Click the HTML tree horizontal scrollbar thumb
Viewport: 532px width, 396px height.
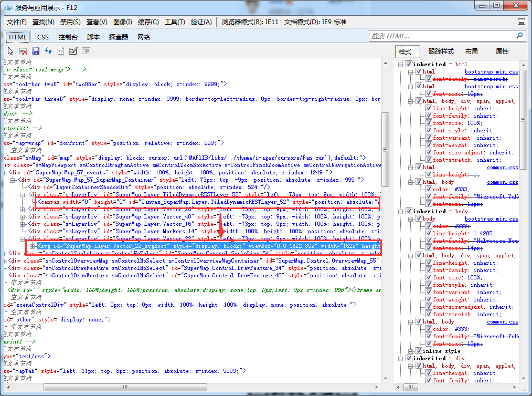tap(125, 387)
